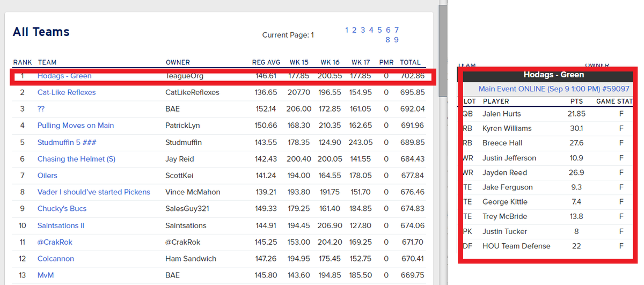Select owner name TeagueOrg
The image size is (644, 285).
[x=185, y=76]
